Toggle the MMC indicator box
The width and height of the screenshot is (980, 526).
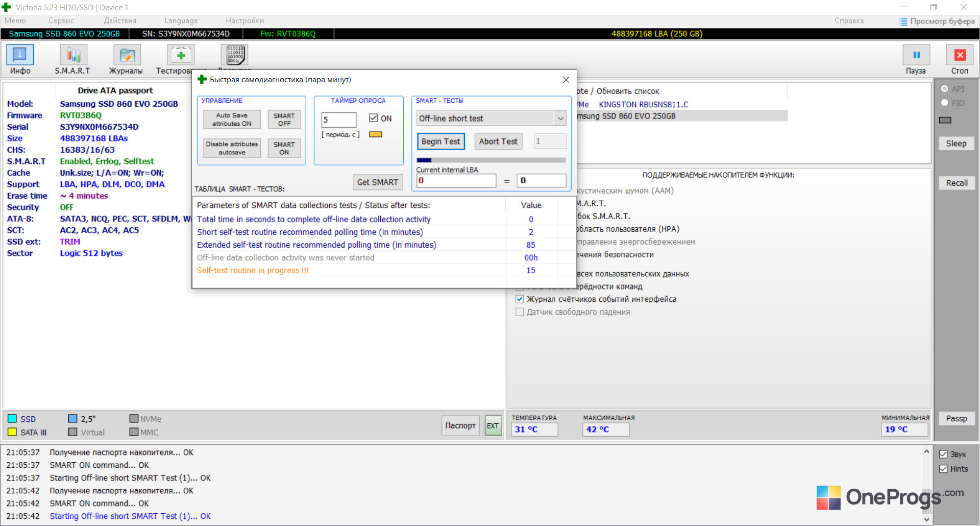point(134,432)
